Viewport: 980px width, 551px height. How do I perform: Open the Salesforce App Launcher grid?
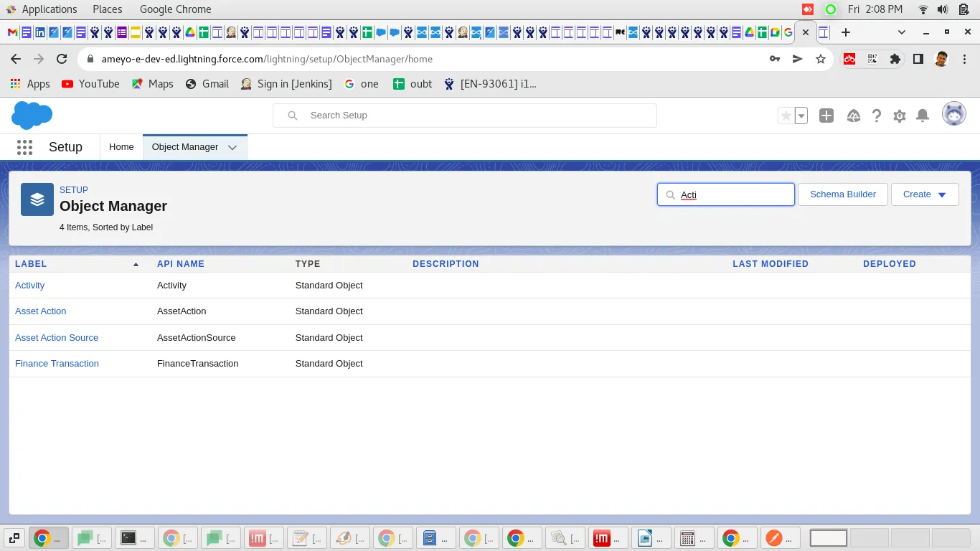coord(24,147)
